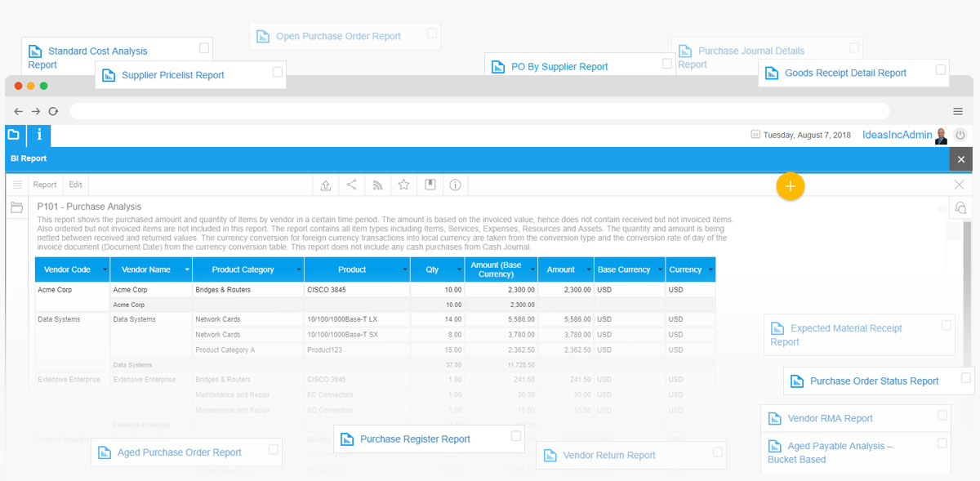Open the Report menu
The image size is (980, 481).
pyautogui.click(x=45, y=185)
